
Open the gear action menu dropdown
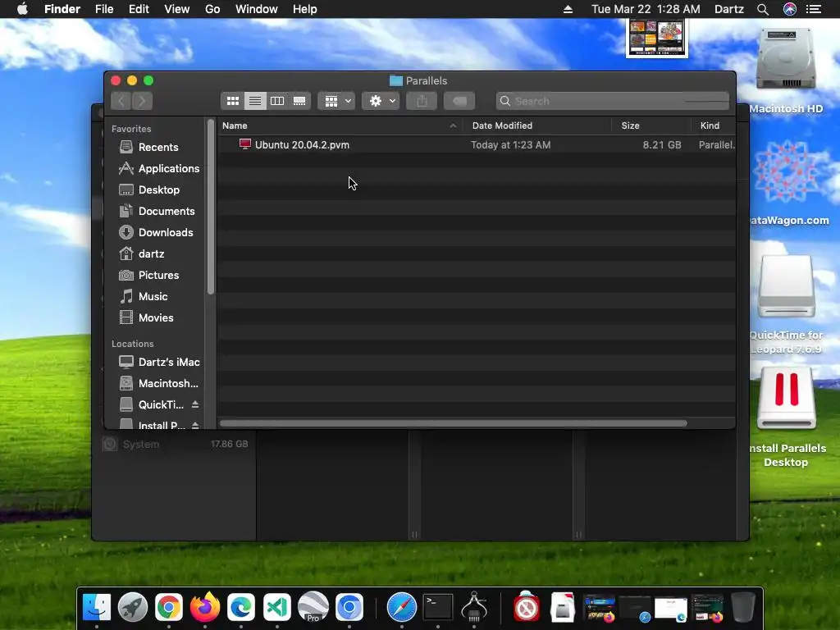[x=381, y=101]
